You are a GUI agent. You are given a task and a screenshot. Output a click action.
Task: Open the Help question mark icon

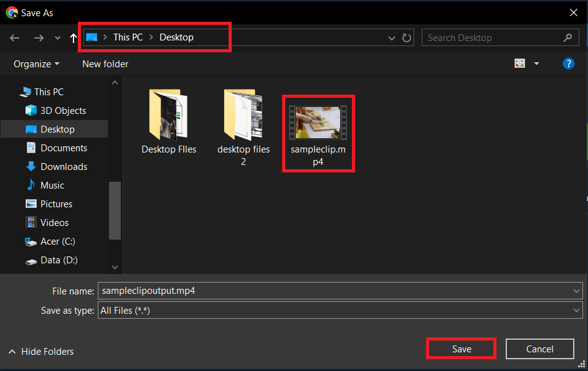point(569,63)
